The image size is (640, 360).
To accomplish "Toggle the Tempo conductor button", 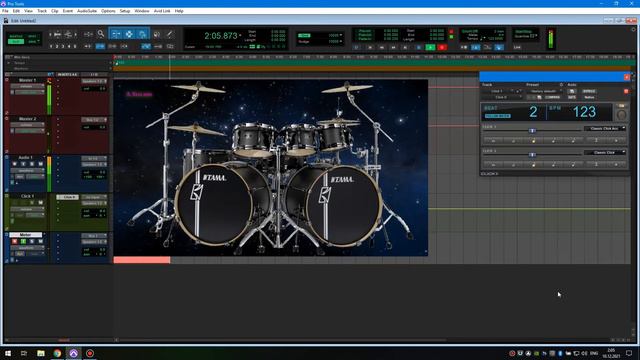I will pyautogui.click(x=499, y=47).
